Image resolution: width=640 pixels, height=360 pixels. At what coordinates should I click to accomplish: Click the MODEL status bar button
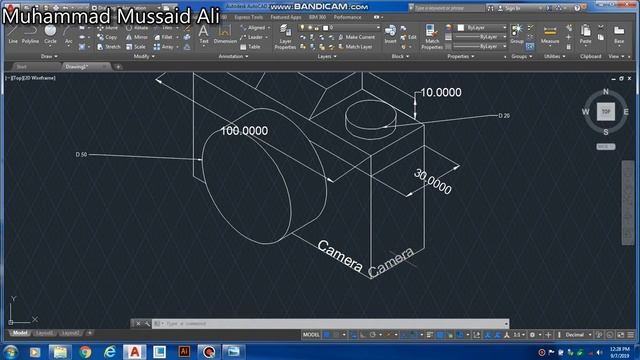coord(311,335)
